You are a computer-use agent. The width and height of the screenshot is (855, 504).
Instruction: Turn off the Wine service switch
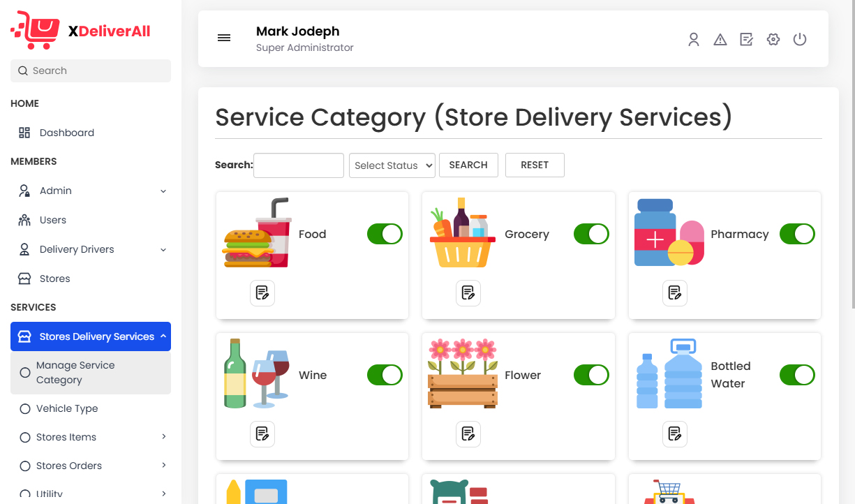pos(385,375)
